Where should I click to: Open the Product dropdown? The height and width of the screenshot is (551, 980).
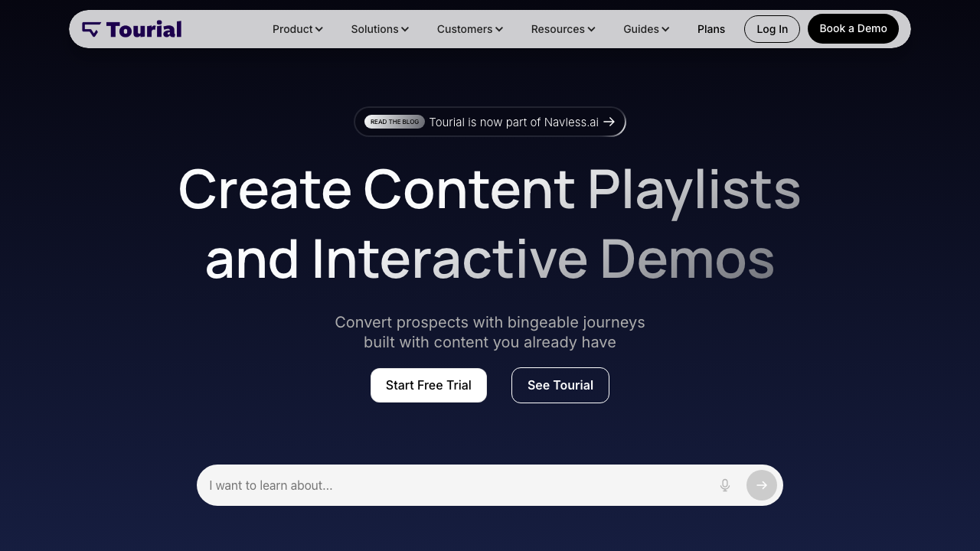click(297, 29)
